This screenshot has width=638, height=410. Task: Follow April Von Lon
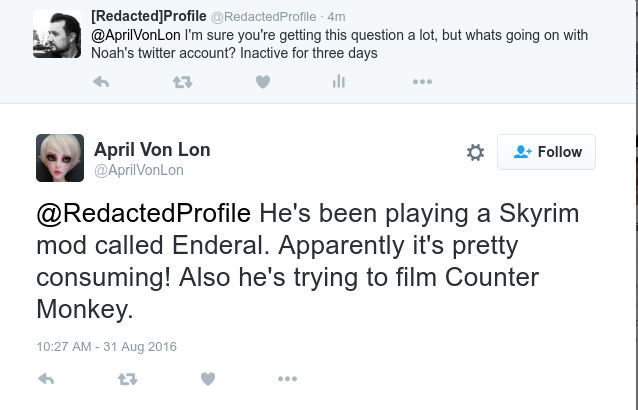546,152
